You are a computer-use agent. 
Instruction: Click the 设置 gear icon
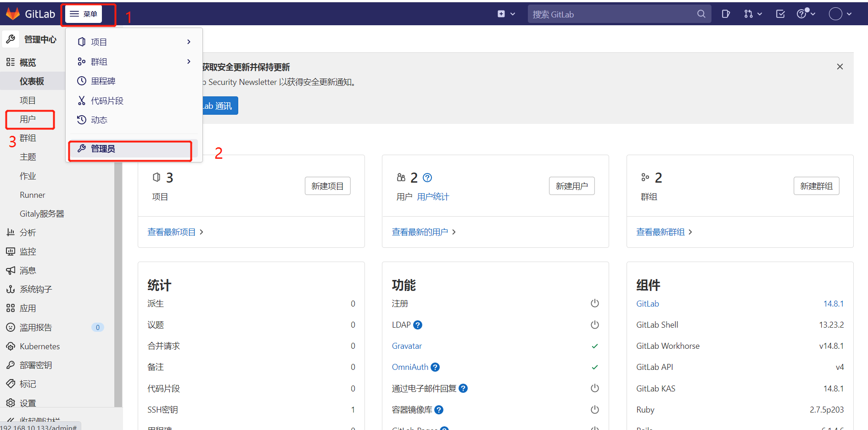11,403
